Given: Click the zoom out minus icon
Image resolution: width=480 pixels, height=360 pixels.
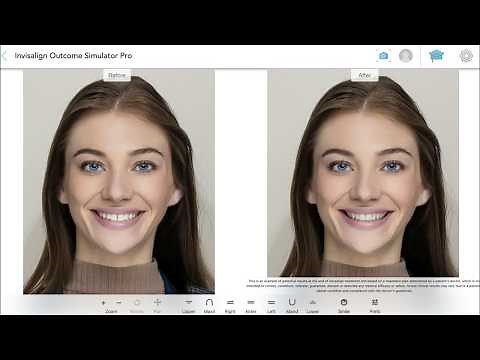Looking at the screenshot, I should point(119,303).
